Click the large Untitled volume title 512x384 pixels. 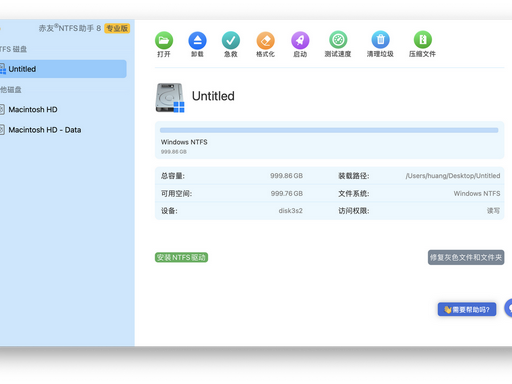(213, 96)
